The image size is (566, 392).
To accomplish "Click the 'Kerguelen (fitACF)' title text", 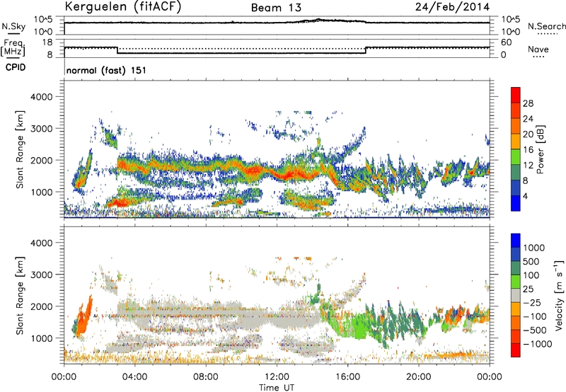I will [x=122, y=7].
